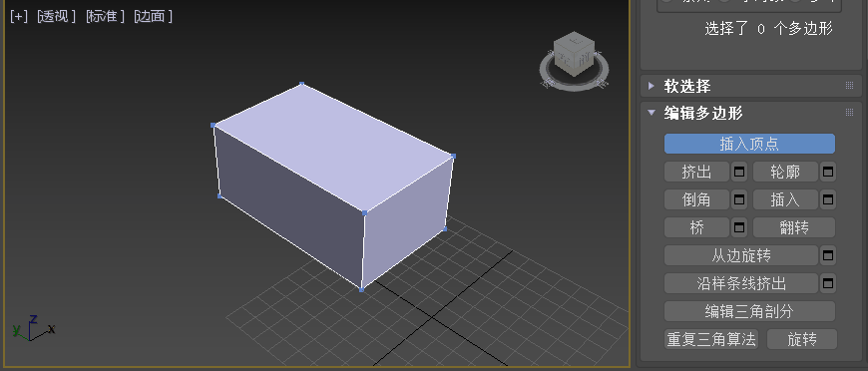Click the 重复三角算法 retriangulate button
Image resolution: width=868 pixels, height=371 pixels.
[711, 339]
